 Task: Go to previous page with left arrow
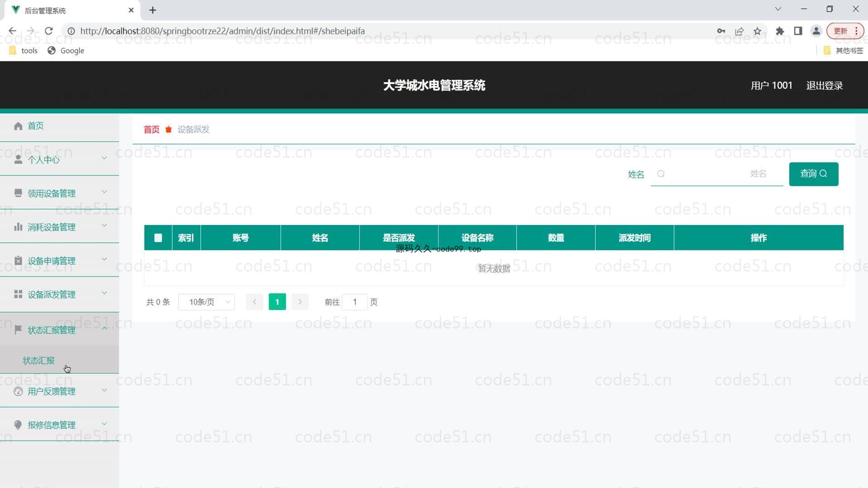(255, 302)
